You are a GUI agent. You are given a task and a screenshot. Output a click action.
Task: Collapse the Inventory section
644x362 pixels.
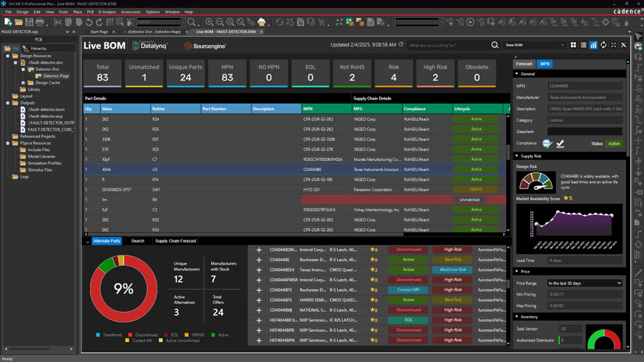tap(517, 316)
